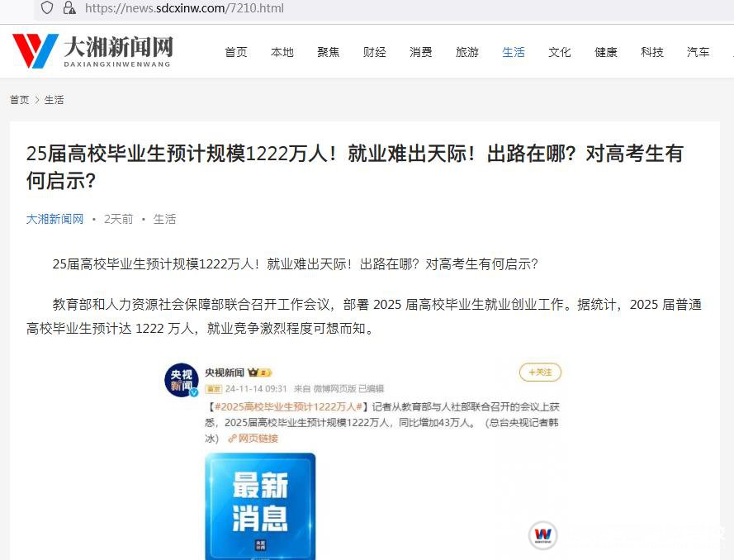Click the +关注 follow button
This screenshot has width=734, height=560.
click(x=540, y=373)
